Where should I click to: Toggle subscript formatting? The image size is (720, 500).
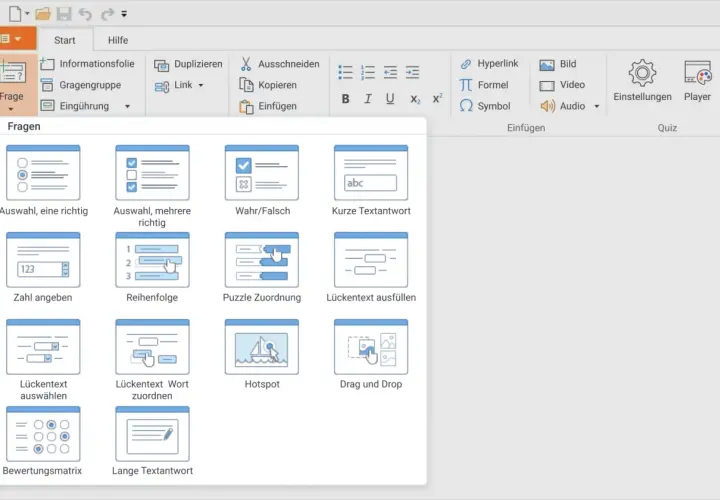415,99
